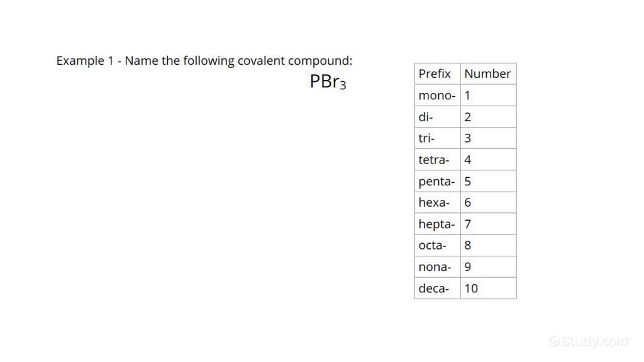The height and width of the screenshot is (362, 644).
Task: Click the Study.com watermark logo
Action: coord(589,341)
